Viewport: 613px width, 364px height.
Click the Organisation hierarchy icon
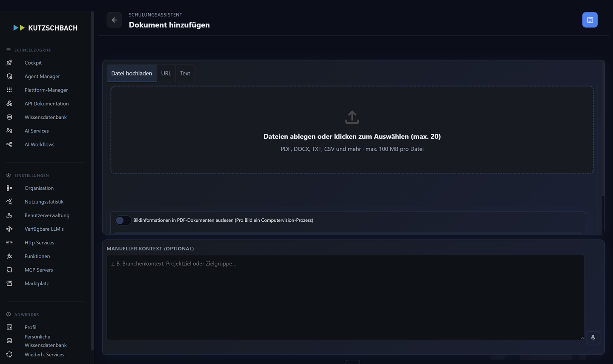pos(9,188)
